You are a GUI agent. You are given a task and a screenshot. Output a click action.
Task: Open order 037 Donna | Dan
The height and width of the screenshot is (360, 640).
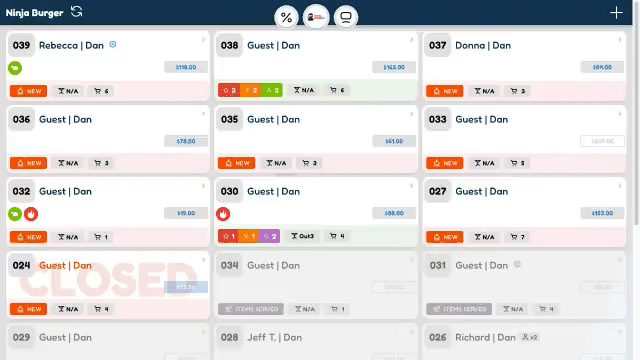(x=483, y=45)
